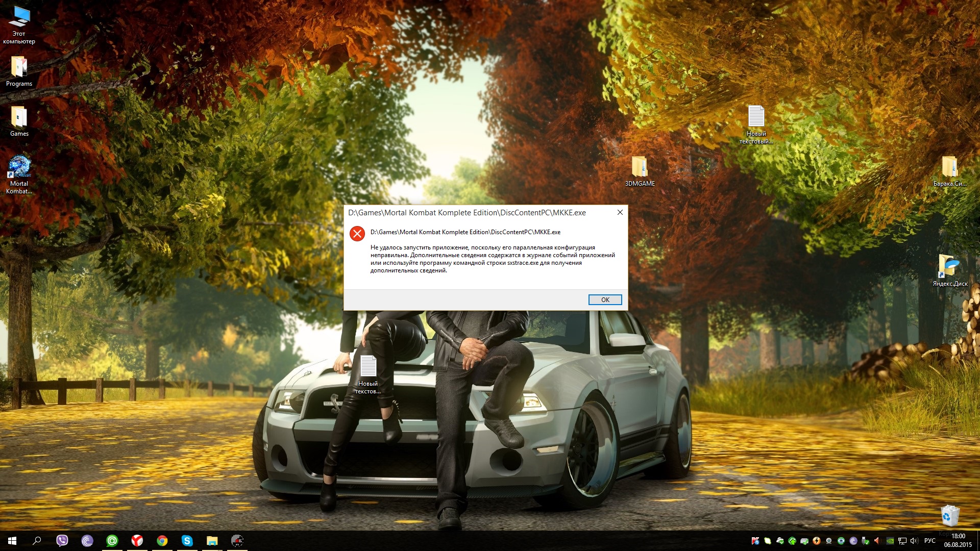Viewport: 980px width, 551px height.
Task: Select the Programs folder on desktop
Action: click(x=19, y=71)
